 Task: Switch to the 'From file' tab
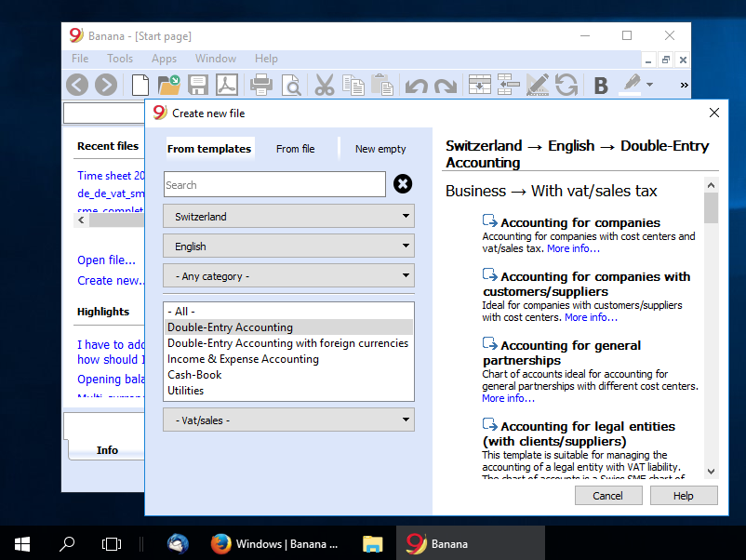tap(296, 149)
